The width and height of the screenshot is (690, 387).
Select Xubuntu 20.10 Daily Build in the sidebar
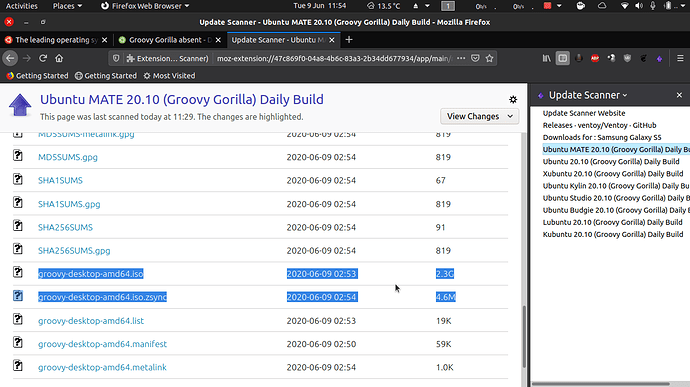tap(613, 173)
